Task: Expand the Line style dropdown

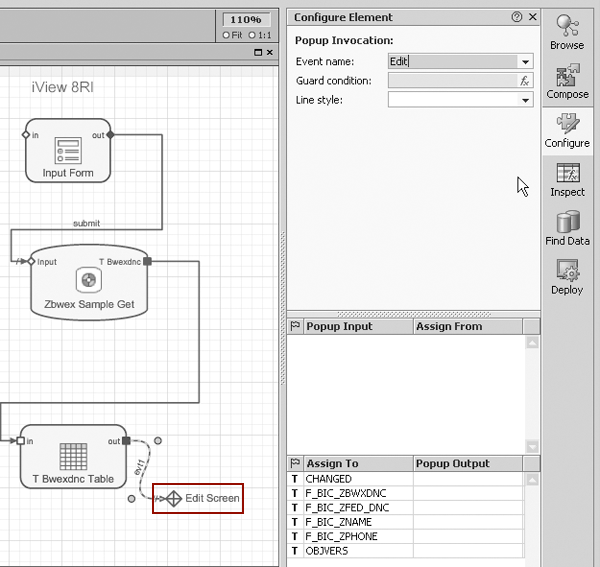Action: (525, 100)
